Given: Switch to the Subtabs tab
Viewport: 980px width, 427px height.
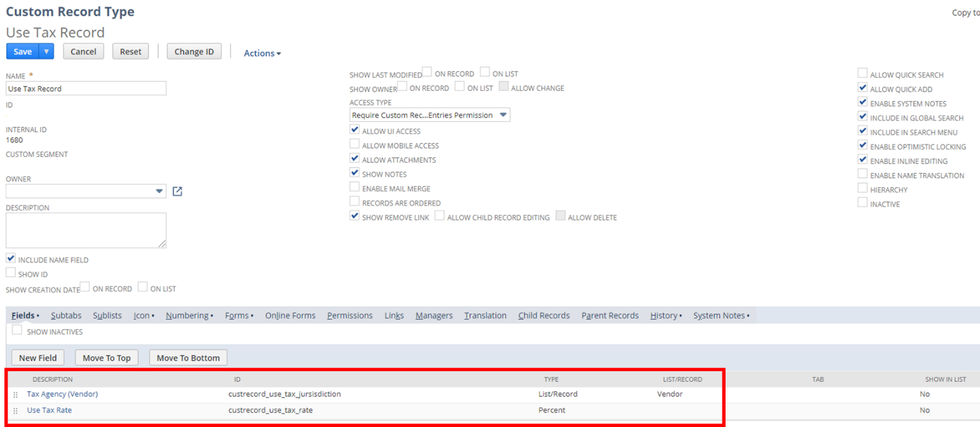Looking at the screenshot, I should [66, 315].
